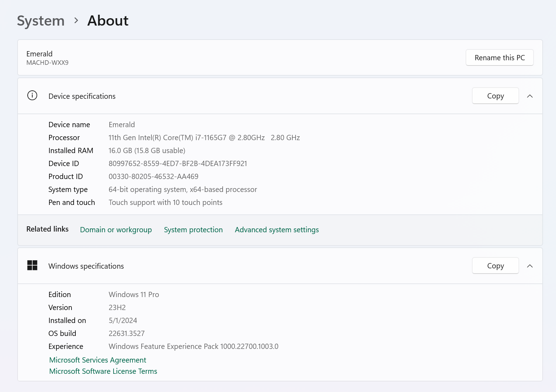Click the Version value 23H2
556x392 pixels.
117,308
